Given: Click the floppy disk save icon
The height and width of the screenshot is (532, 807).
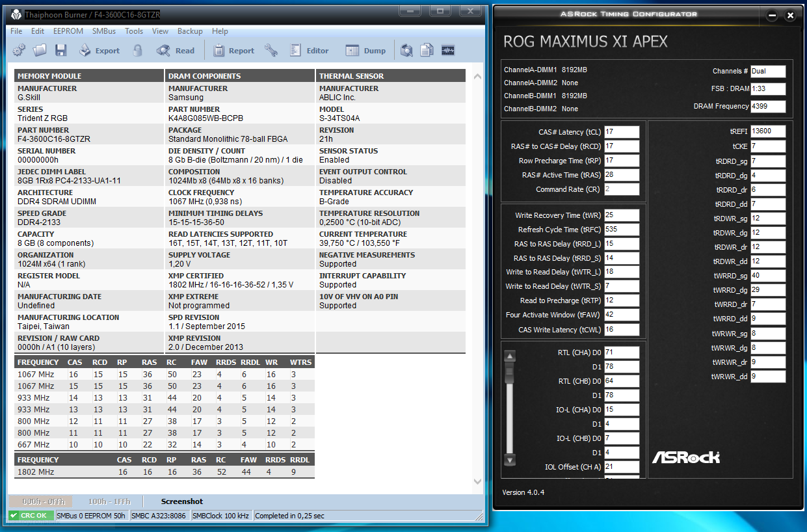Looking at the screenshot, I should [x=60, y=50].
